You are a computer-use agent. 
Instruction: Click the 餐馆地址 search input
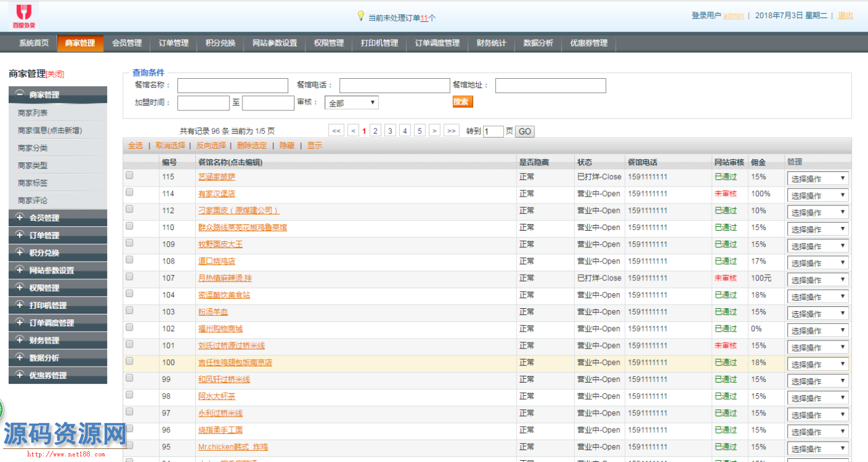[x=551, y=86]
